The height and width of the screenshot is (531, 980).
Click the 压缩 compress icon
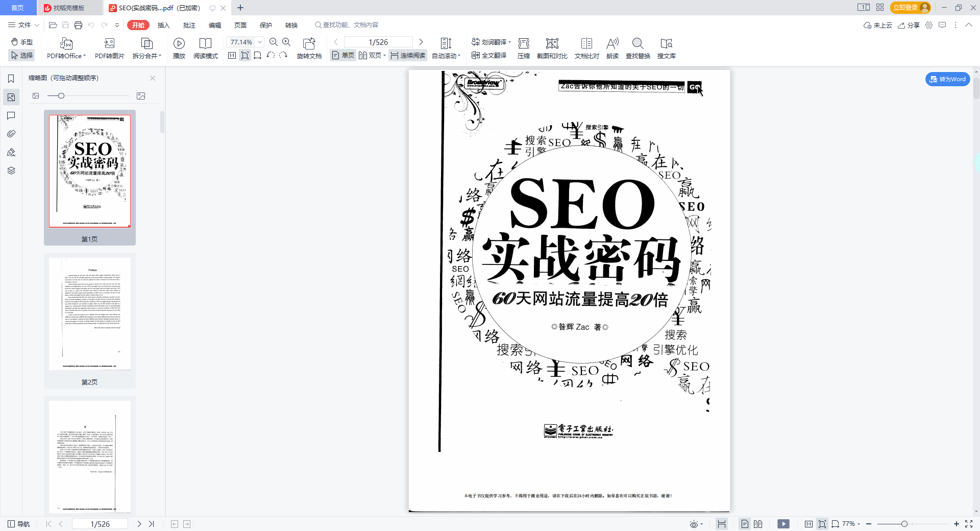coord(523,44)
